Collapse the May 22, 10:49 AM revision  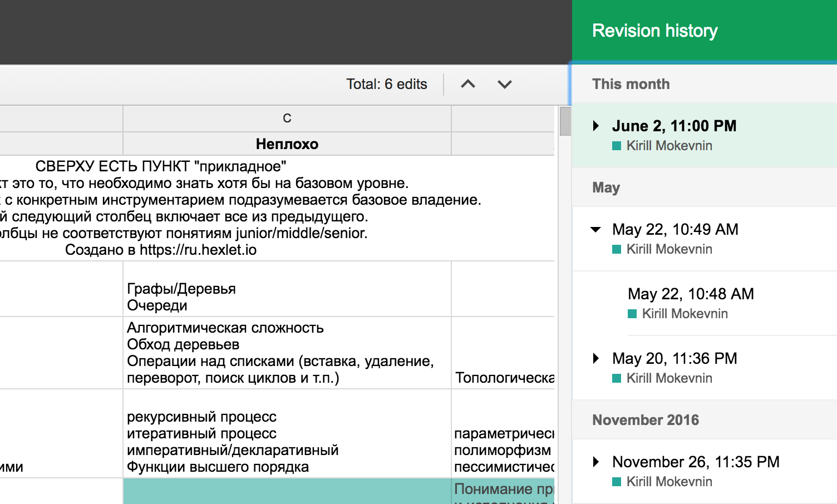pos(595,229)
